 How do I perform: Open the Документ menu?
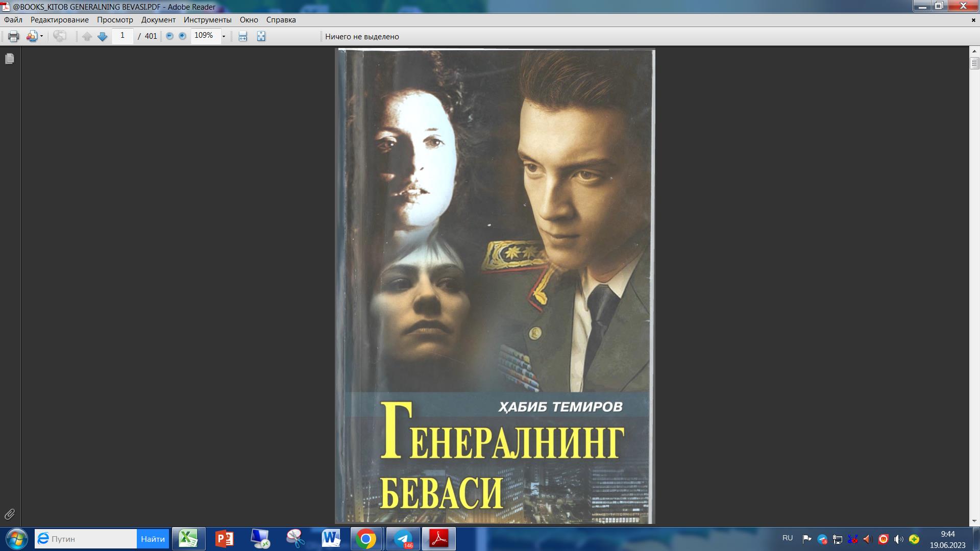coord(158,20)
